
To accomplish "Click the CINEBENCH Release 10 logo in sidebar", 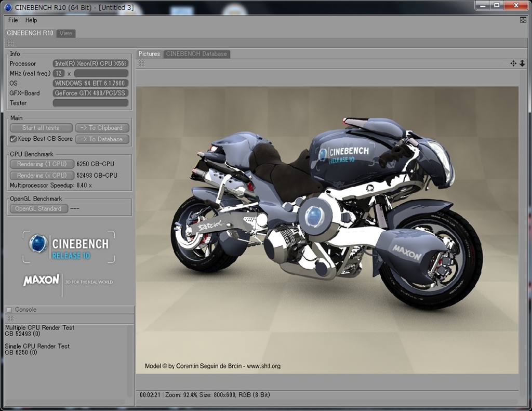I will coord(69,247).
